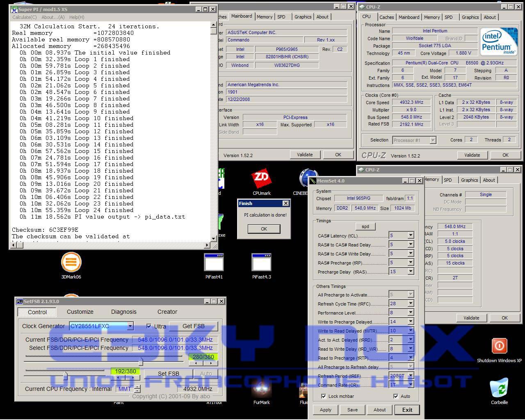Click the SetFSB title bar icon
The height and width of the screenshot is (420, 525).
pyautogui.click(x=19, y=301)
